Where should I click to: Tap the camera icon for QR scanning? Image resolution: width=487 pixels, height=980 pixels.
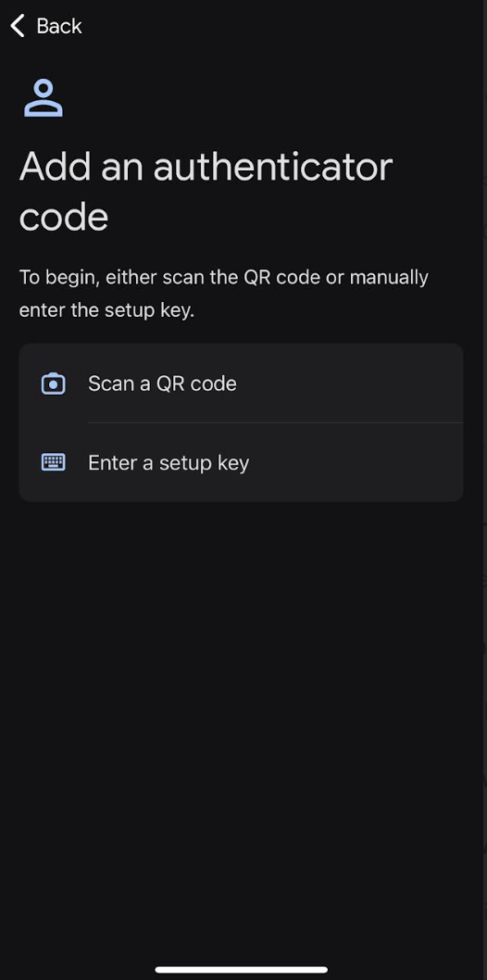[x=53, y=383]
